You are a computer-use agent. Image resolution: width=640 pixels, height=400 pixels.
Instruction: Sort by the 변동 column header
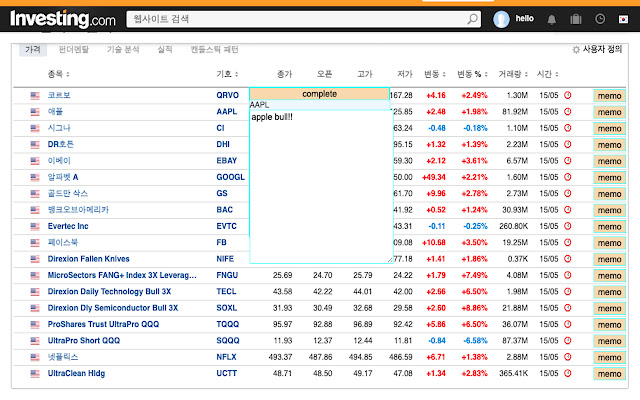[435, 74]
